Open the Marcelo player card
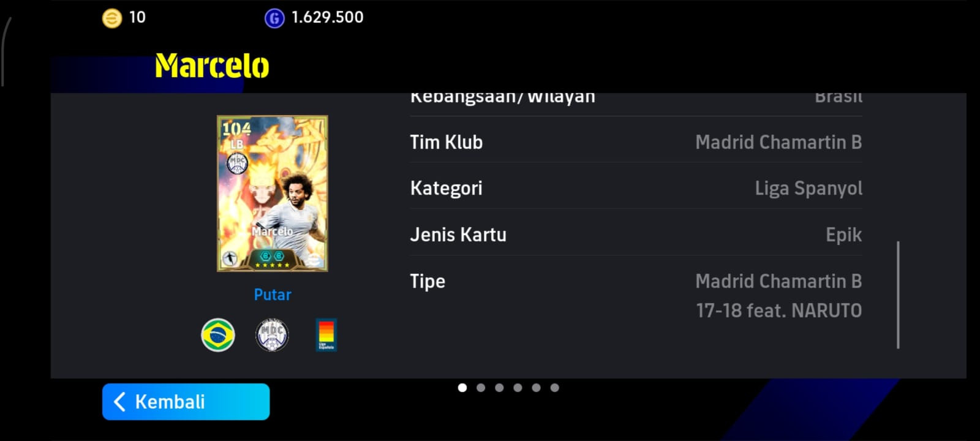 (x=273, y=194)
